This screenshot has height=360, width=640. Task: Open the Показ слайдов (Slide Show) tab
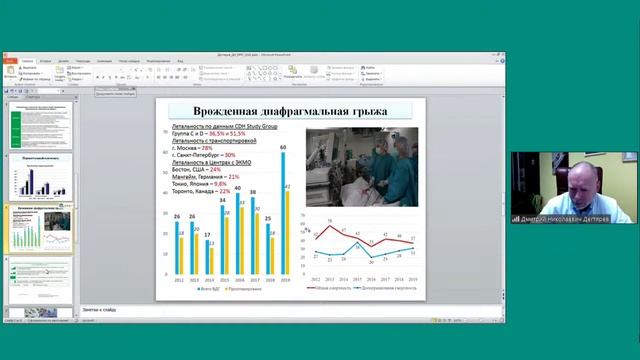(129, 61)
